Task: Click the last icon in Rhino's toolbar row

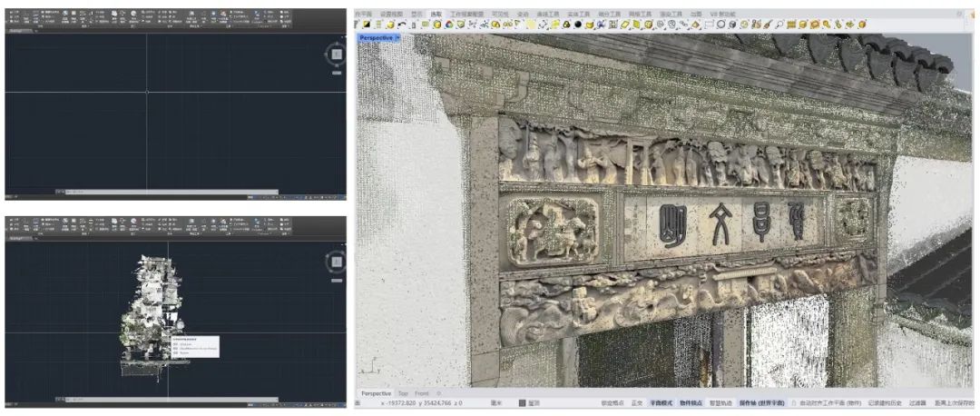Action: [862, 24]
